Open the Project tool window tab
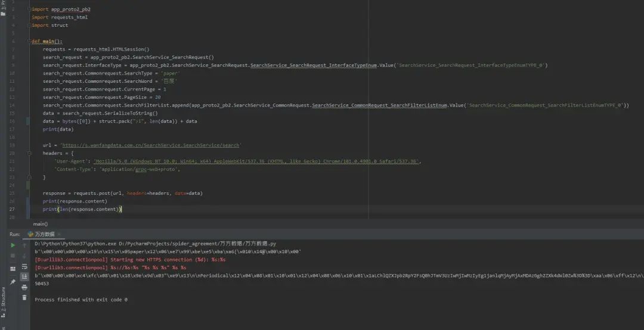Image resolution: width=644 pixels, height=330 pixels. [x=4, y=8]
